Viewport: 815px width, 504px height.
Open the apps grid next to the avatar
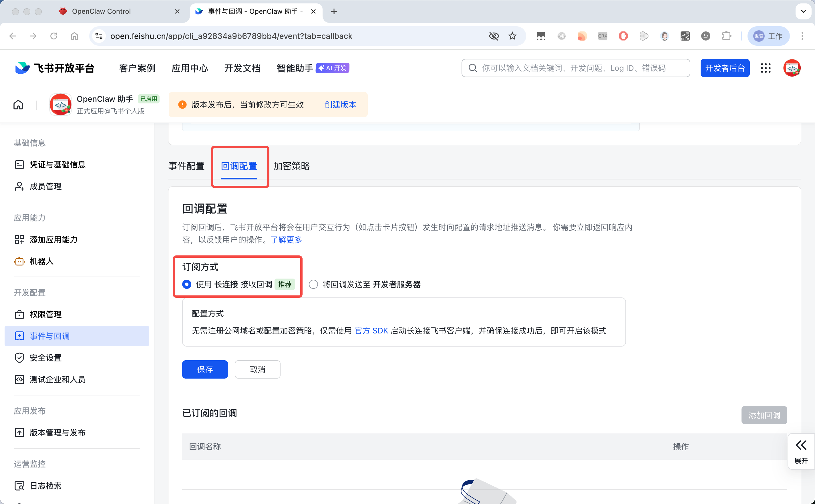coord(766,68)
